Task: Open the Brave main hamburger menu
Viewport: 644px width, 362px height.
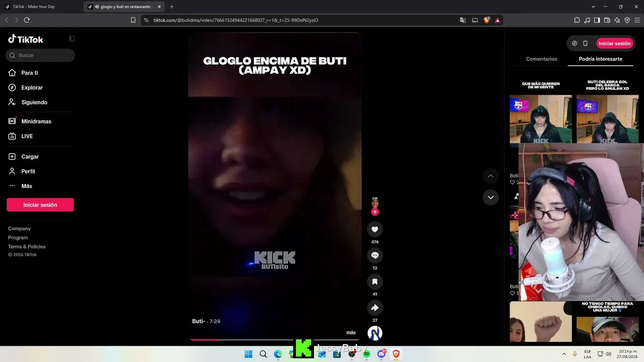Action: coord(637,20)
